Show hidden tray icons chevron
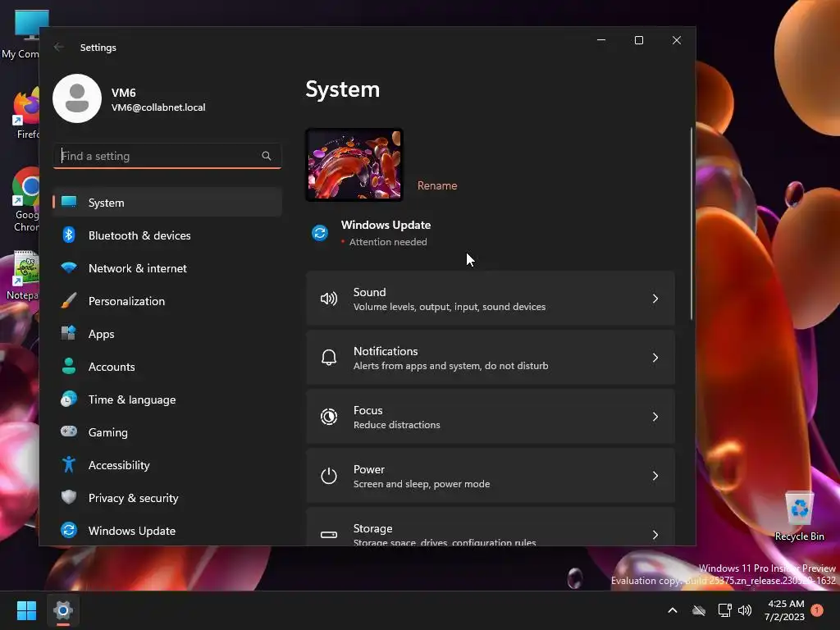The image size is (840, 630). click(673, 610)
